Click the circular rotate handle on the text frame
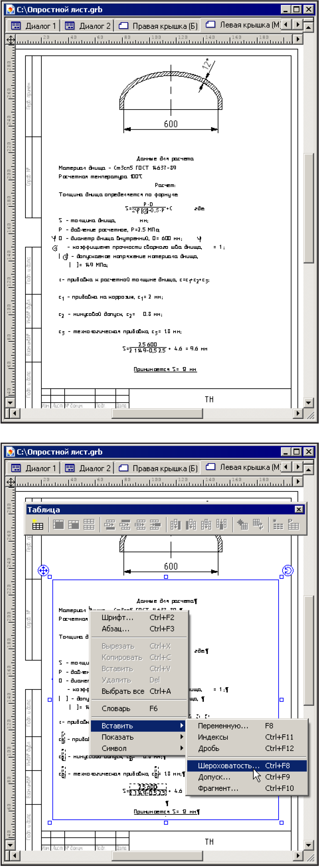Viewport: 319px width, 868px height. click(288, 570)
